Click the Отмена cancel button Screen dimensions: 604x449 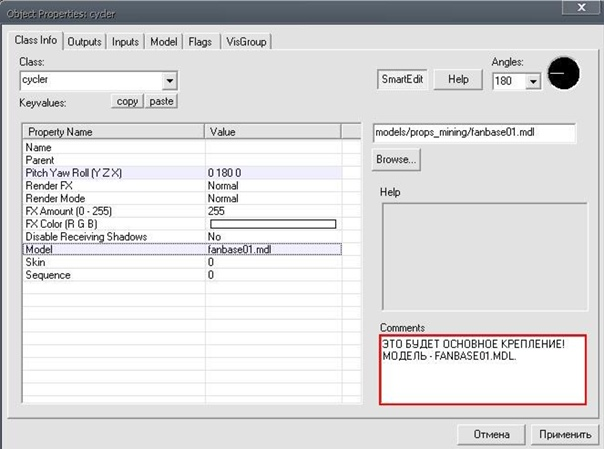click(492, 434)
